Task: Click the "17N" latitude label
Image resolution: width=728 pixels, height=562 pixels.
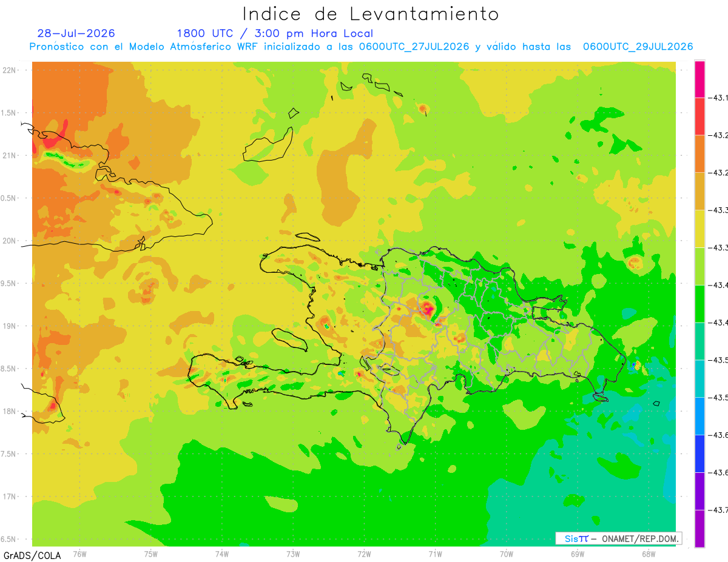Action: pos(9,497)
